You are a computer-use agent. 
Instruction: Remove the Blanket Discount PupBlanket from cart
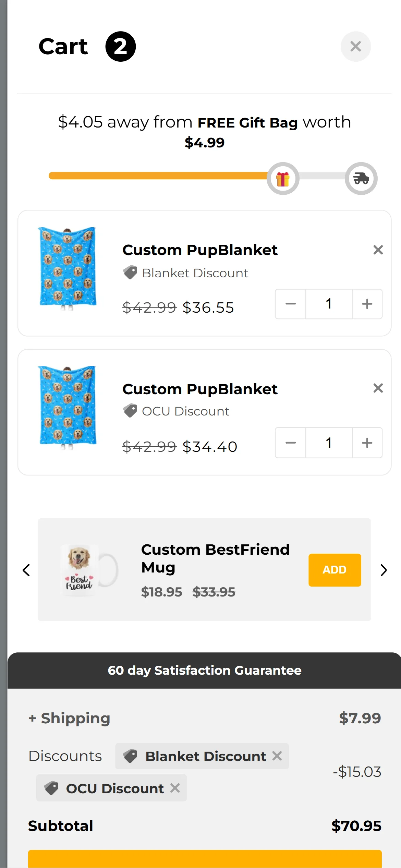[378, 250]
